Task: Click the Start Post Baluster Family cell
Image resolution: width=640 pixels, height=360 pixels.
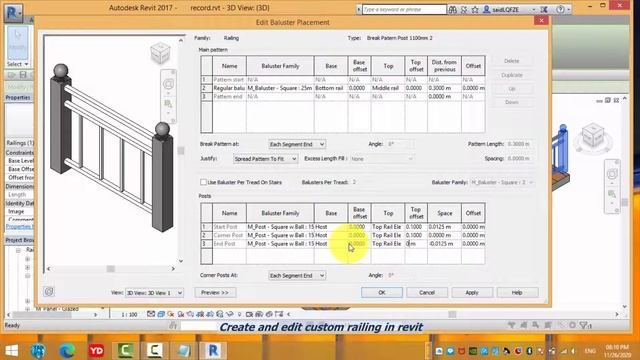Action: pyautogui.click(x=280, y=227)
